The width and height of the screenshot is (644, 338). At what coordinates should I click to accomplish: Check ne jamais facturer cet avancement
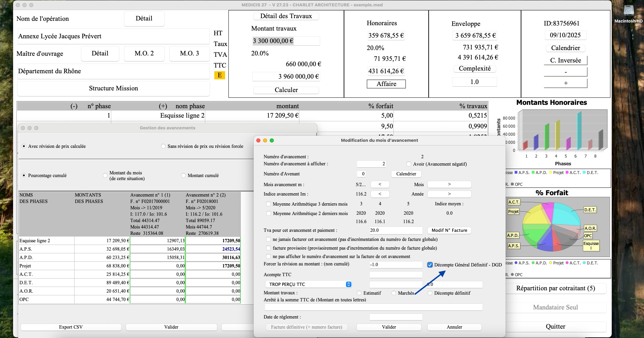pyautogui.click(x=268, y=239)
